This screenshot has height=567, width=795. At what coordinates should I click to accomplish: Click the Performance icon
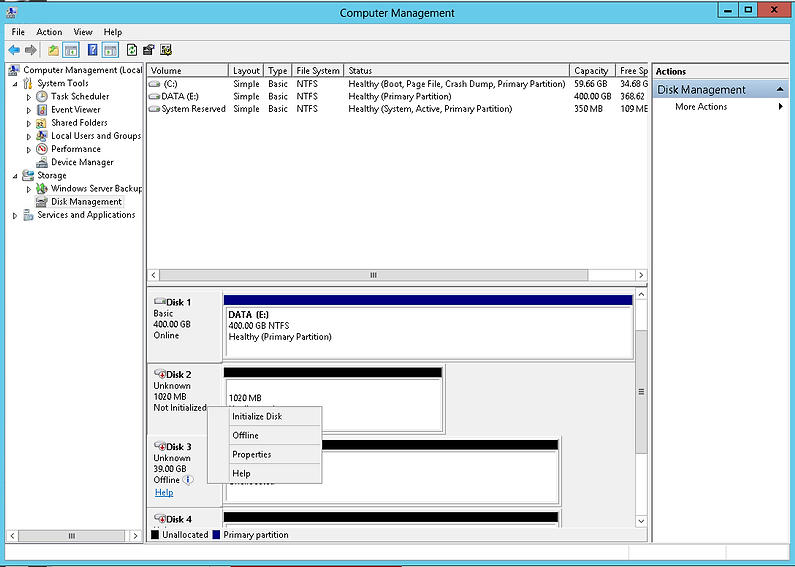42,149
